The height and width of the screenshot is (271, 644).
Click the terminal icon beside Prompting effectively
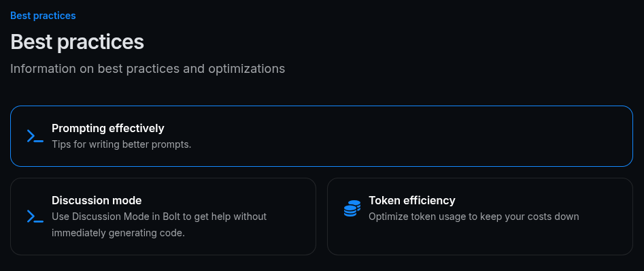35,136
